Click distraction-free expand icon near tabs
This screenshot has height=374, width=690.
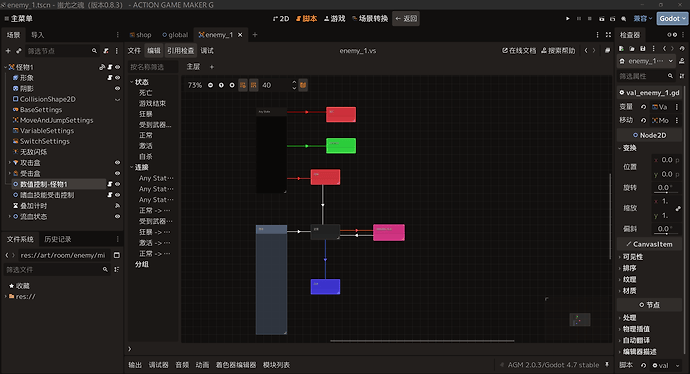pyautogui.click(x=608, y=35)
